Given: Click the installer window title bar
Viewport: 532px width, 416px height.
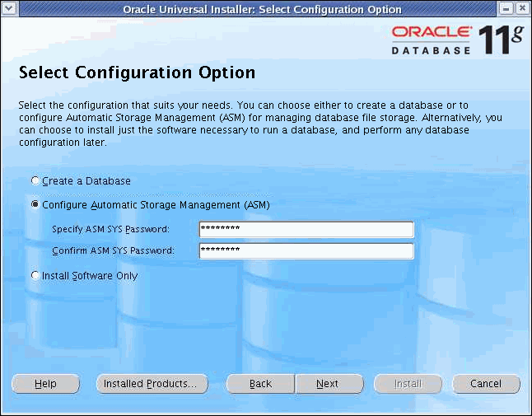Looking at the screenshot, I should (261, 9).
